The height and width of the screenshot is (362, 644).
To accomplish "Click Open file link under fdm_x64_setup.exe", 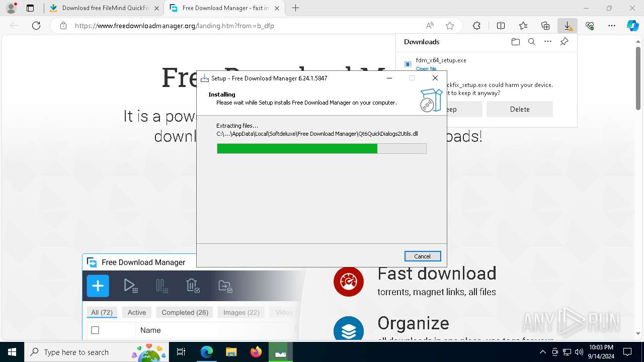I will [426, 69].
